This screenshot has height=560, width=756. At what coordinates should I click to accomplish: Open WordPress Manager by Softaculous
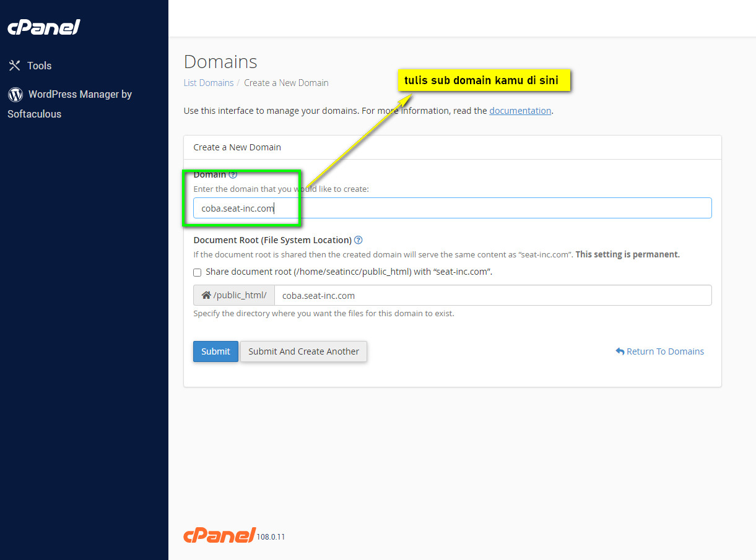(80, 95)
